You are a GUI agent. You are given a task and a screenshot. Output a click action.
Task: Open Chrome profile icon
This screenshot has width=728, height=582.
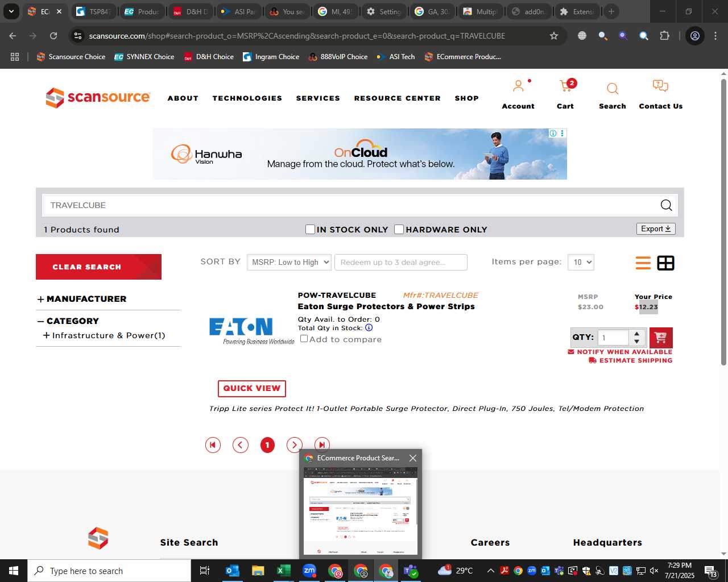[695, 36]
